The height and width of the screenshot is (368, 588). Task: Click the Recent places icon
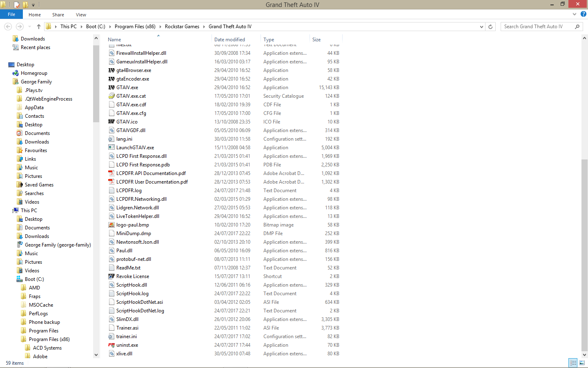(x=16, y=47)
